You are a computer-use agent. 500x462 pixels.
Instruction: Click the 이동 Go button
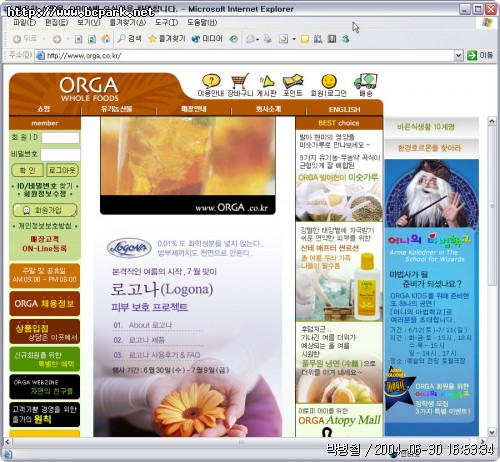pos(480,55)
